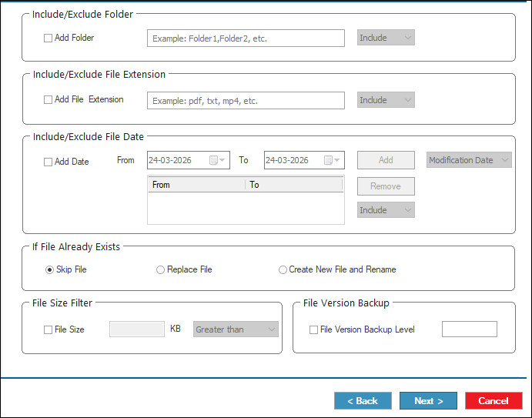This screenshot has height=418, width=532.
Task: Click the Next button
Action: tap(428, 401)
